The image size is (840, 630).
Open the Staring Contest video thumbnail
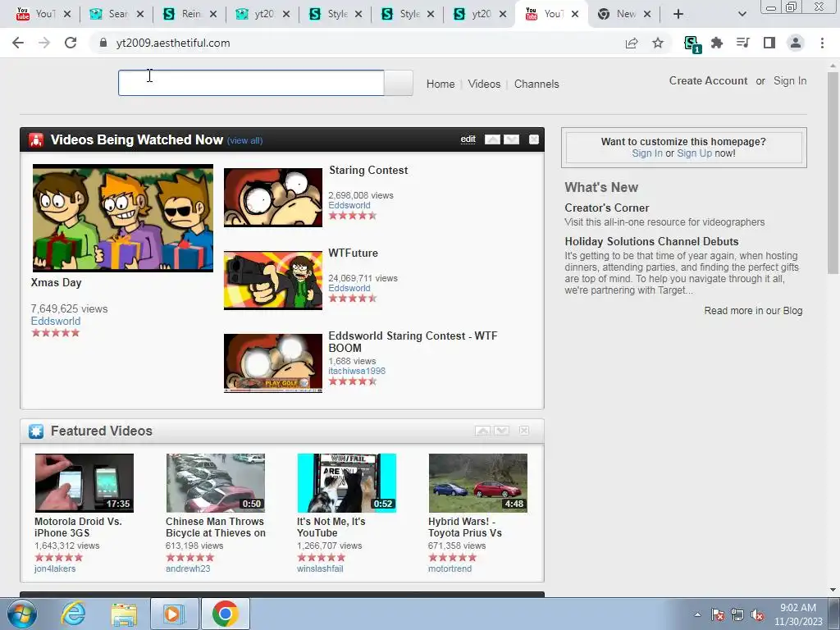[272, 198]
